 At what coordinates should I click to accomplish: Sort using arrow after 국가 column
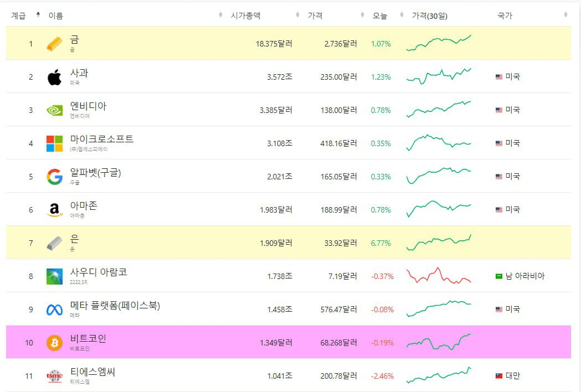(565, 15)
